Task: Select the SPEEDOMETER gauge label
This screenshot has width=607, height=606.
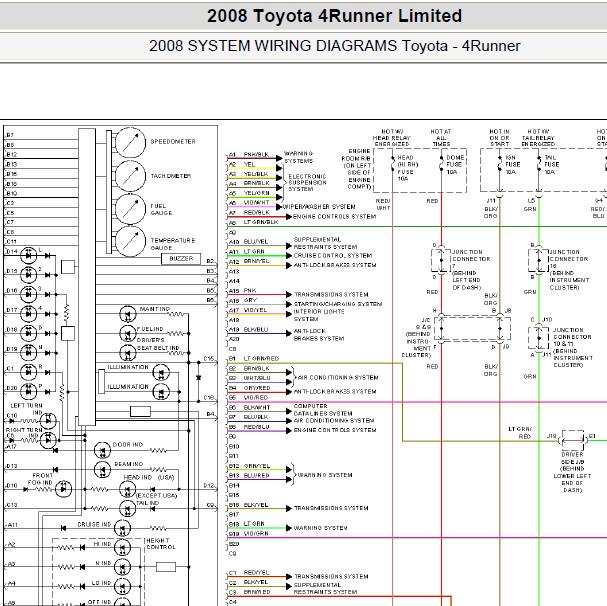Action: [x=173, y=142]
